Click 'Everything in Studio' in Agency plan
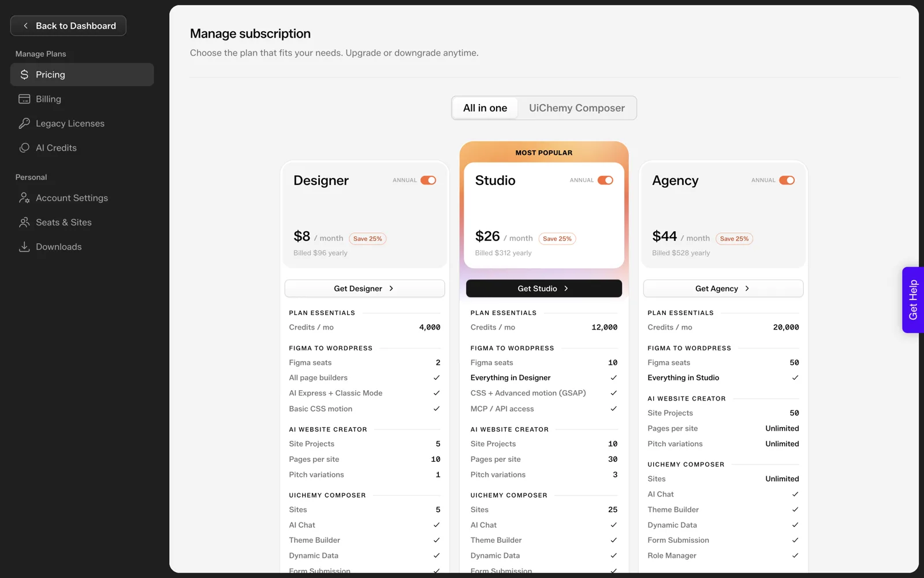The height and width of the screenshot is (578, 924). coord(683,377)
